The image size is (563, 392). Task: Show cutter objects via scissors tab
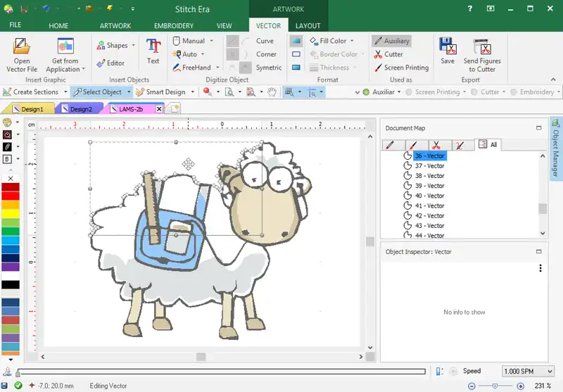point(436,145)
